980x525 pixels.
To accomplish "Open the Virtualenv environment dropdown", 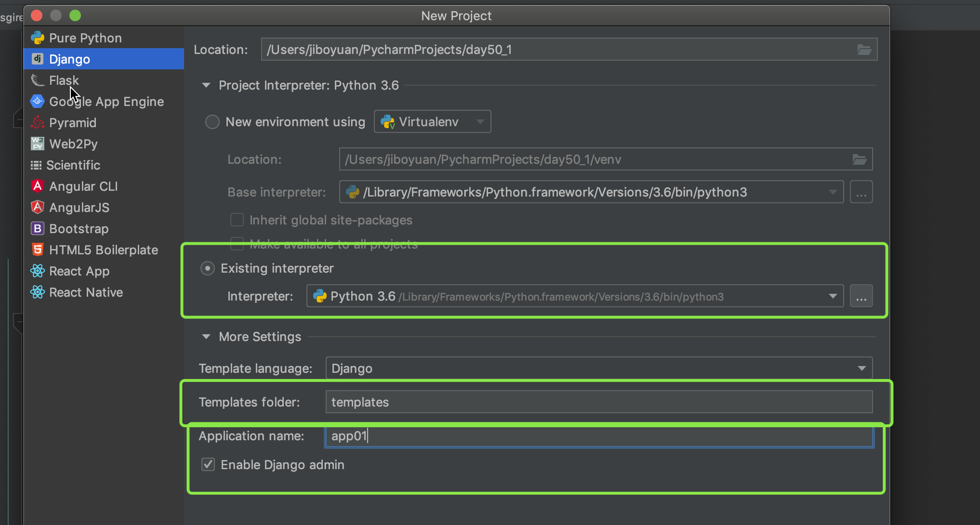I will (x=432, y=122).
